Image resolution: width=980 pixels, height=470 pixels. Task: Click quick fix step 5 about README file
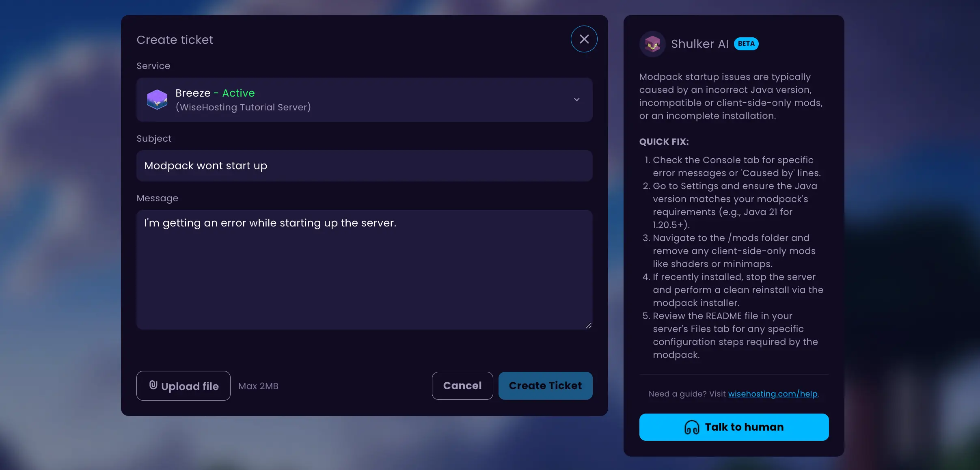pyautogui.click(x=731, y=335)
